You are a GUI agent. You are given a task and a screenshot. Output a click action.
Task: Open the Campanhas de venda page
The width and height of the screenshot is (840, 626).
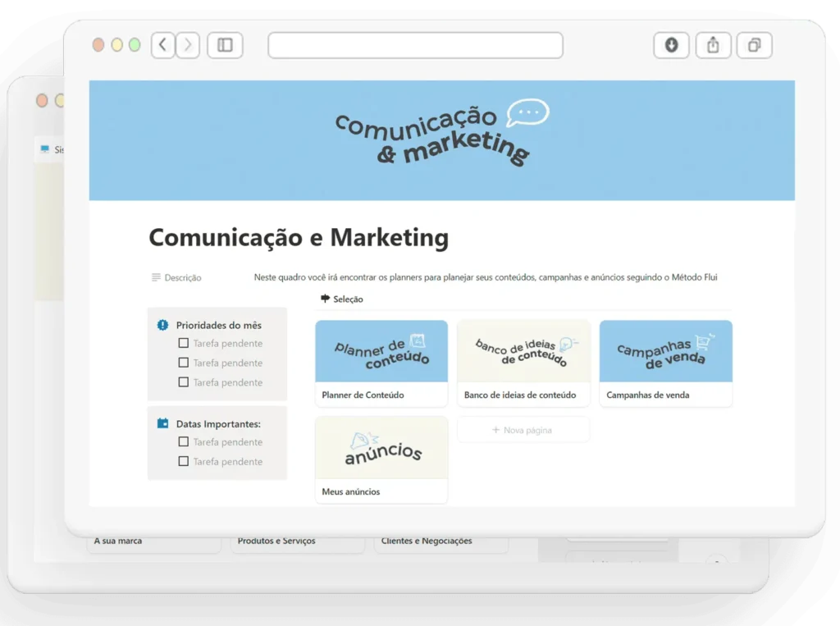click(x=665, y=363)
